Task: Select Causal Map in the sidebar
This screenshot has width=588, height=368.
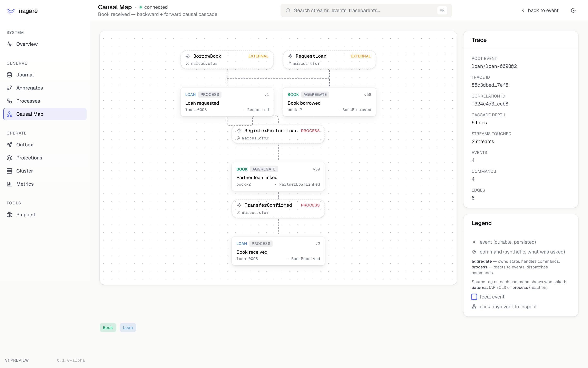Action: coord(45,114)
